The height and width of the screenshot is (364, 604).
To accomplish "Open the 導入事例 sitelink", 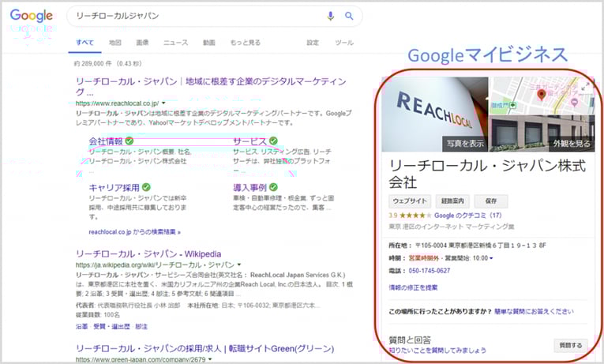I will [249, 188].
